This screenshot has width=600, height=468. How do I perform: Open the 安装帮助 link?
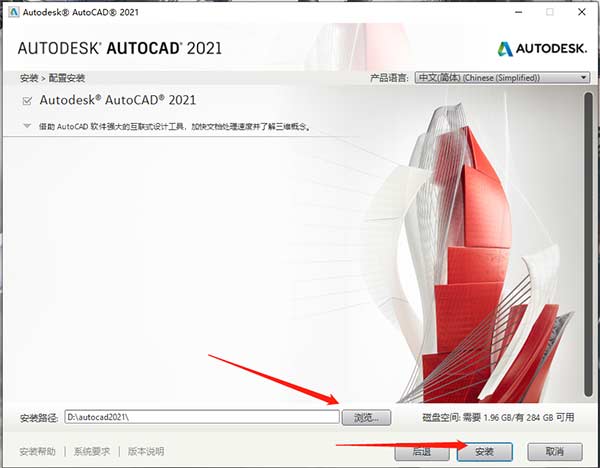[x=38, y=452]
